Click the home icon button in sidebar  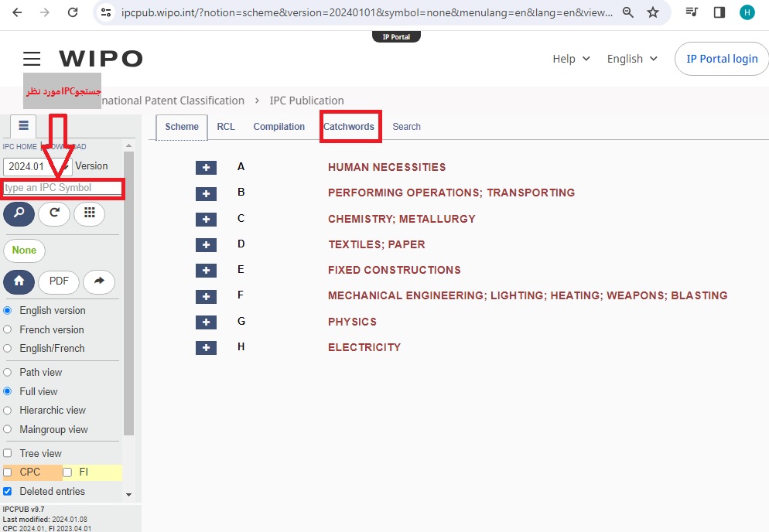tap(19, 282)
